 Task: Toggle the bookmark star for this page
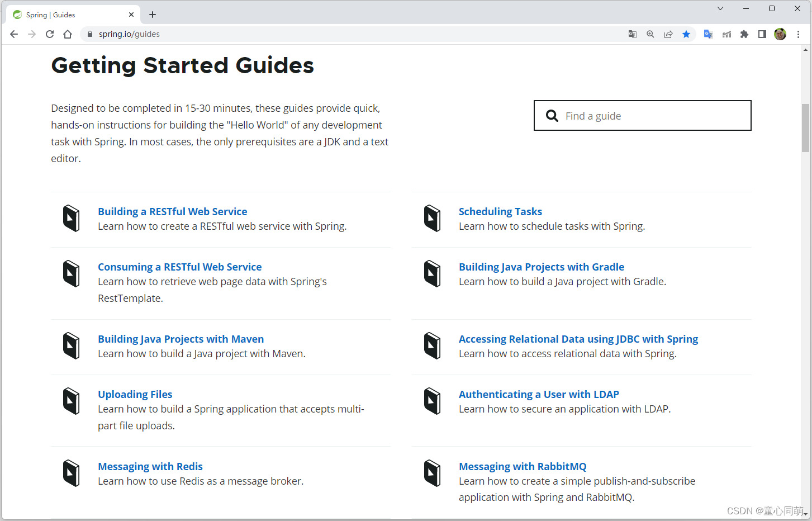click(x=686, y=34)
